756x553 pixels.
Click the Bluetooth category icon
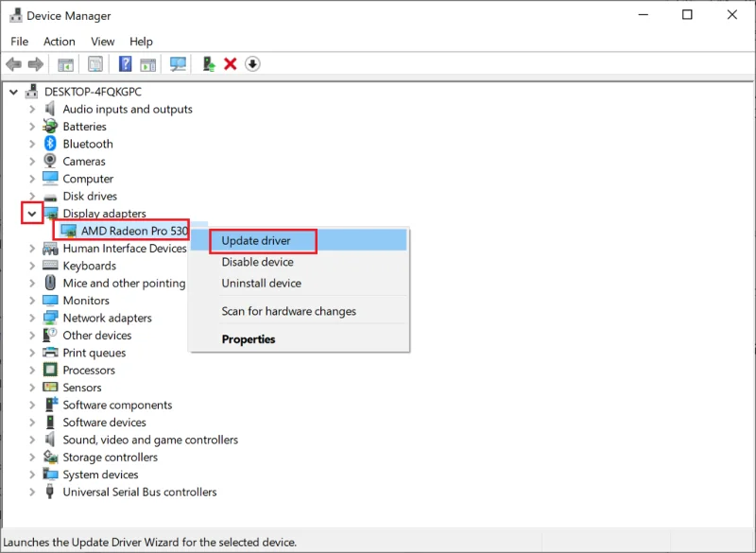pyautogui.click(x=50, y=144)
